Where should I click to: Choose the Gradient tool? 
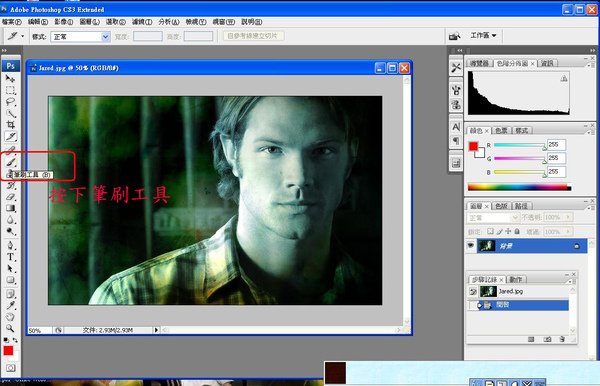coord(10,208)
